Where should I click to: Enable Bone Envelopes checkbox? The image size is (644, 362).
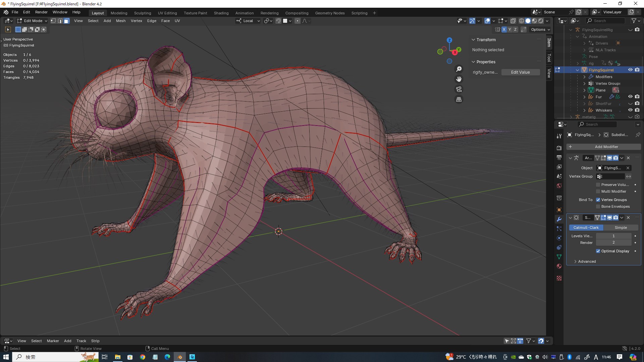[598, 206]
